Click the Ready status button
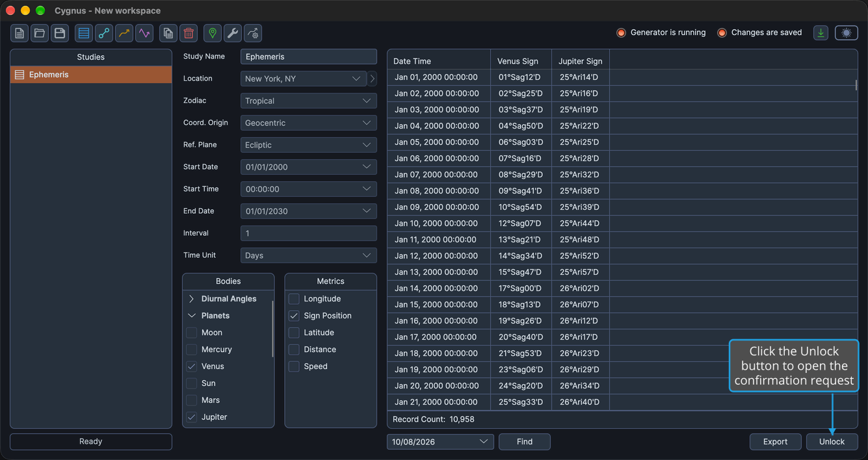 (x=91, y=442)
